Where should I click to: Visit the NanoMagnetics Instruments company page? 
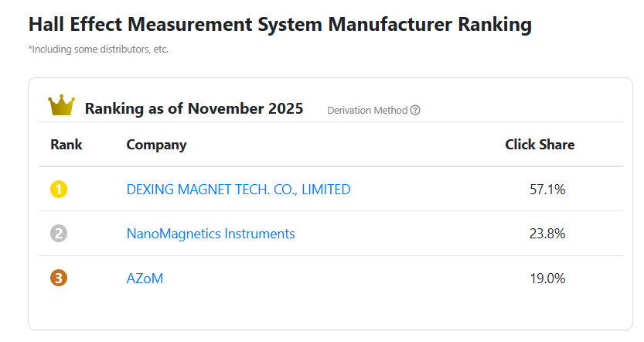pyautogui.click(x=210, y=233)
